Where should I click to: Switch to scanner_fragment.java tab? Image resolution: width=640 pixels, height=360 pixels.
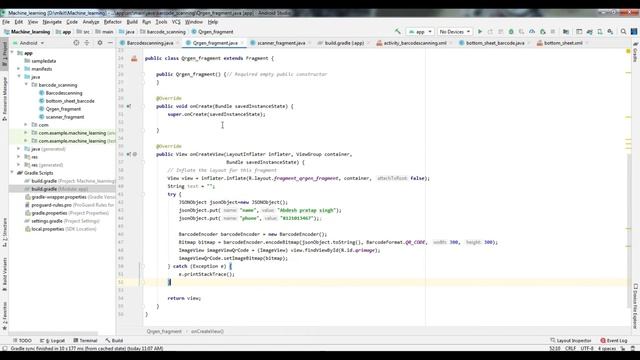click(281, 43)
